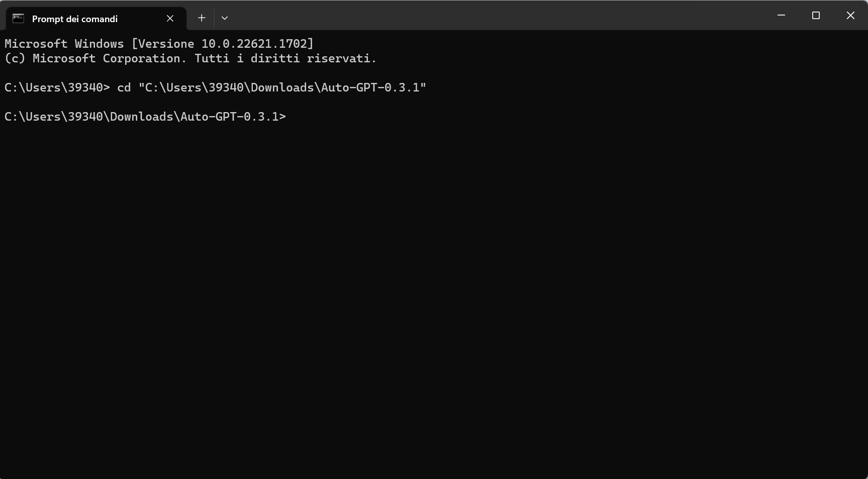Minimize the terminal window
Viewport: 868px width, 479px height.
point(781,15)
